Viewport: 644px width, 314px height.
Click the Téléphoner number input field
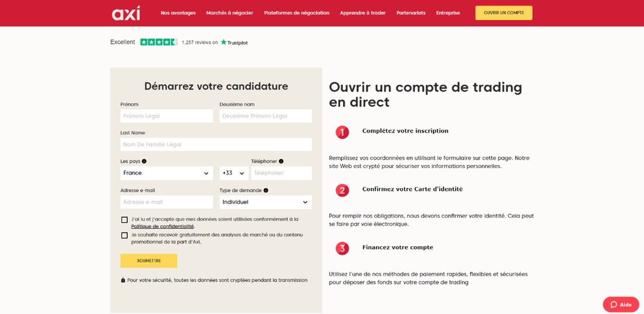[281, 173]
